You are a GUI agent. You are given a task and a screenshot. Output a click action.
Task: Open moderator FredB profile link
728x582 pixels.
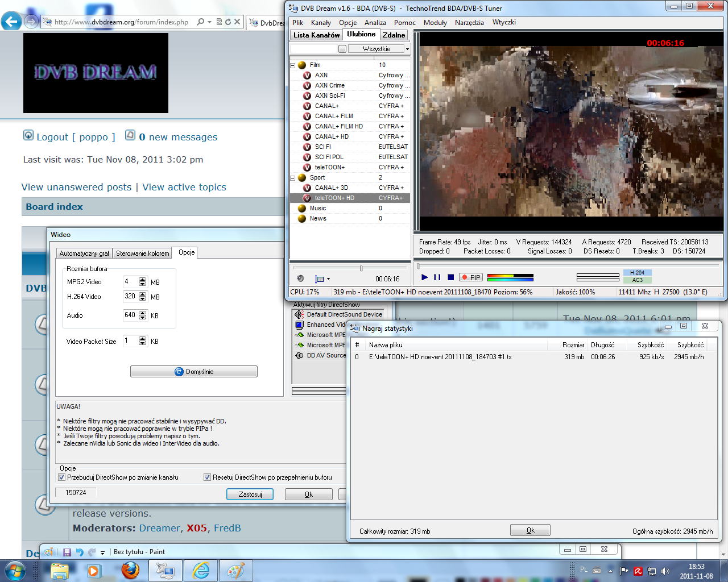coord(227,528)
